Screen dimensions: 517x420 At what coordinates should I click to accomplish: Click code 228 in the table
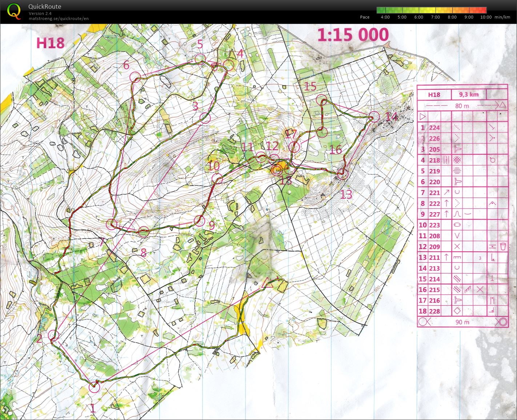[434, 311]
